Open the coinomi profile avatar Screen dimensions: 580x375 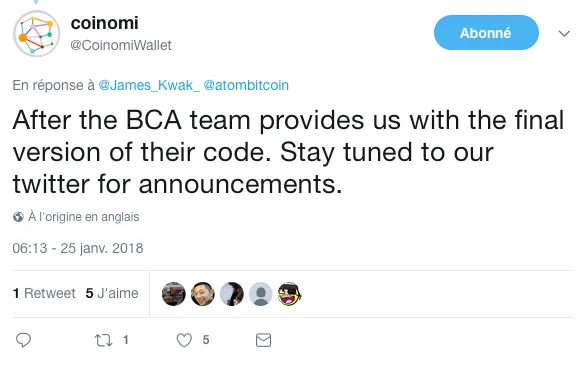click(37, 33)
